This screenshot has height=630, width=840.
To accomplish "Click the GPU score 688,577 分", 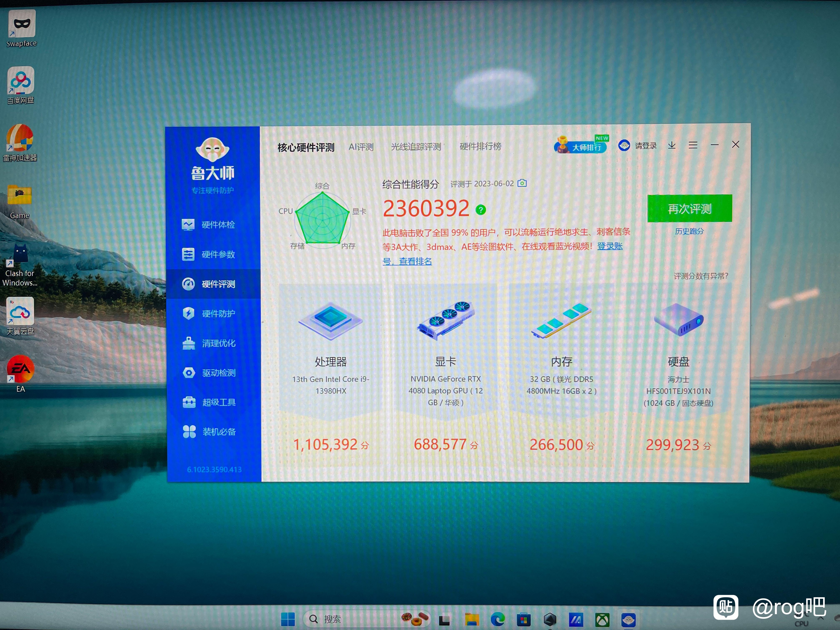I will pos(446,444).
